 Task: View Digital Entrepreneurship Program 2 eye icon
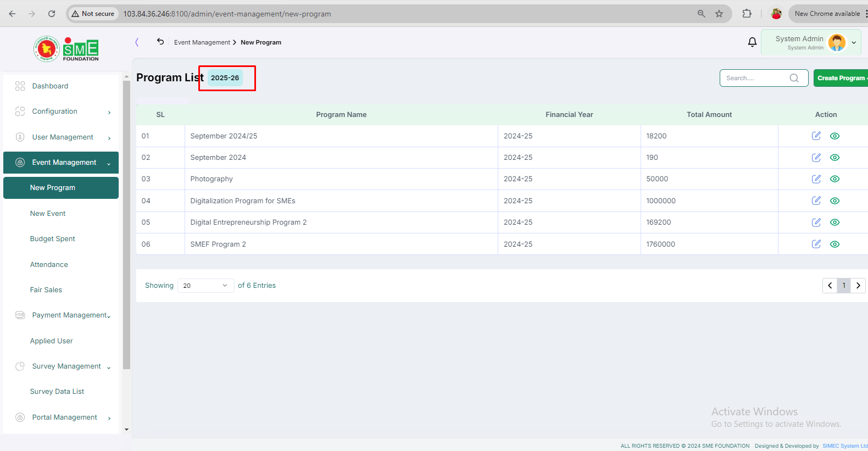coord(834,222)
